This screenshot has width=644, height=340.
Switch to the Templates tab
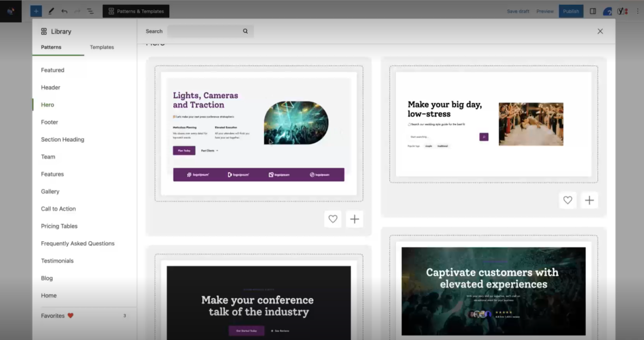pyautogui.click(x=102, y=47)
